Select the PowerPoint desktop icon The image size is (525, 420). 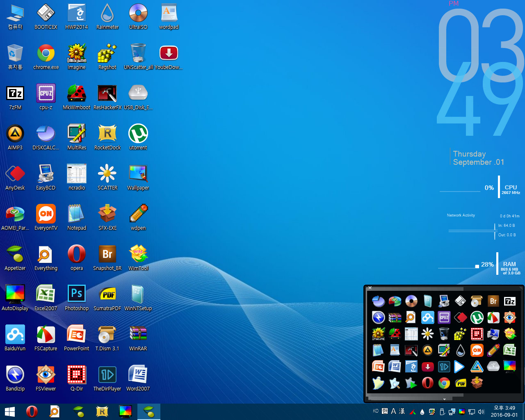pyautogui.click(x=77, y=339)
